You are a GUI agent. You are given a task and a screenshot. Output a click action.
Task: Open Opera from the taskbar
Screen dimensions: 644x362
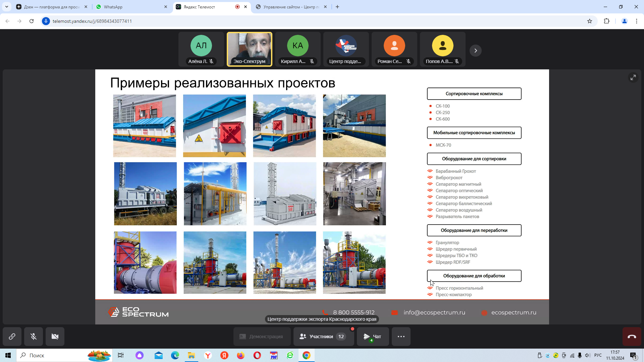pyautogui.click(x=257, y=355)
